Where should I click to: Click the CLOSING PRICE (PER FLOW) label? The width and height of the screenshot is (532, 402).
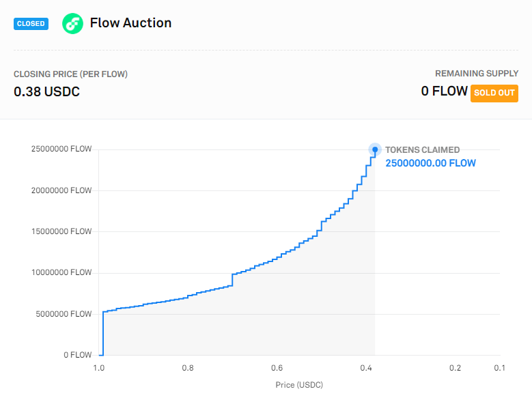71,74
